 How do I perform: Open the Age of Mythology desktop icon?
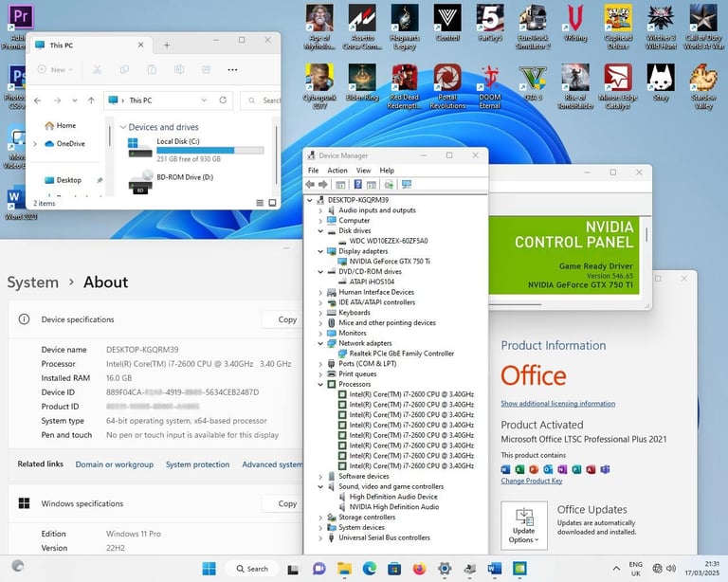pos(319,27)
